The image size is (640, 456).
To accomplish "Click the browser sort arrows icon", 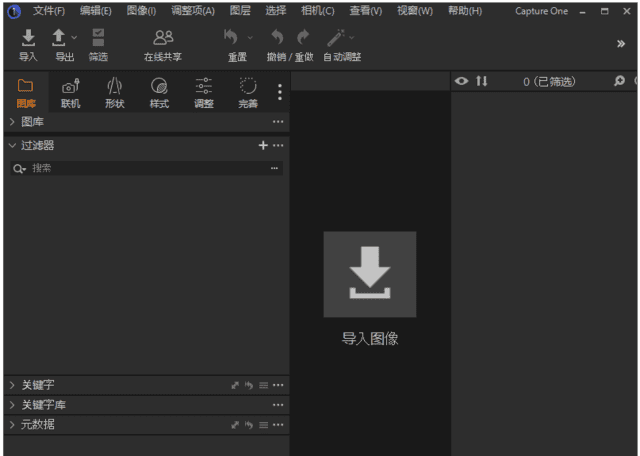I will pos(482,81).
